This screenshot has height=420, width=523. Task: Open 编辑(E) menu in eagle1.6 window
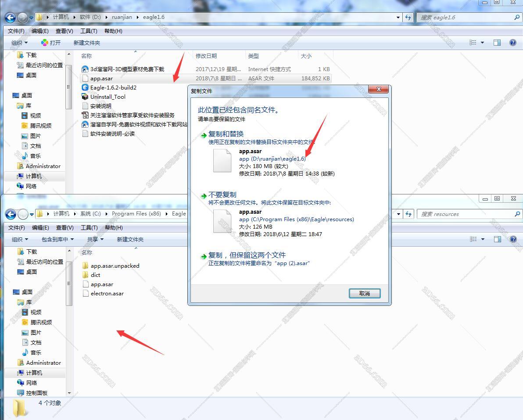(x=40, y=31)
